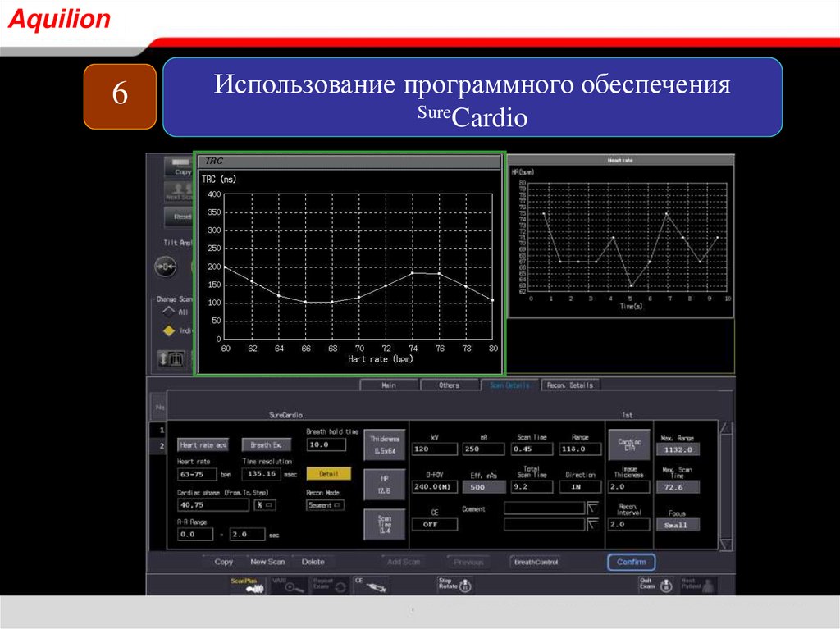The height and width of the screenshot is (629, 840).
Task: Open the D-FOV 240.0(M) selector
Action: 434,487
